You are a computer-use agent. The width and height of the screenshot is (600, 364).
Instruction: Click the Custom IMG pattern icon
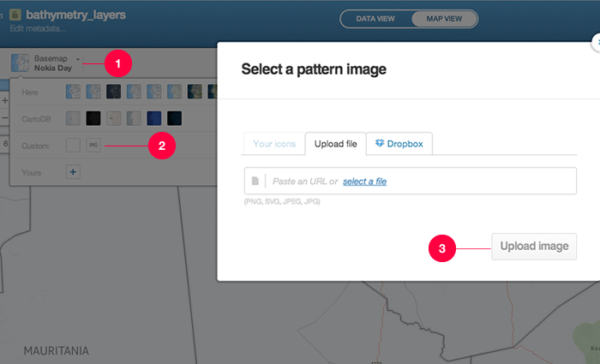tap(93, 146)
